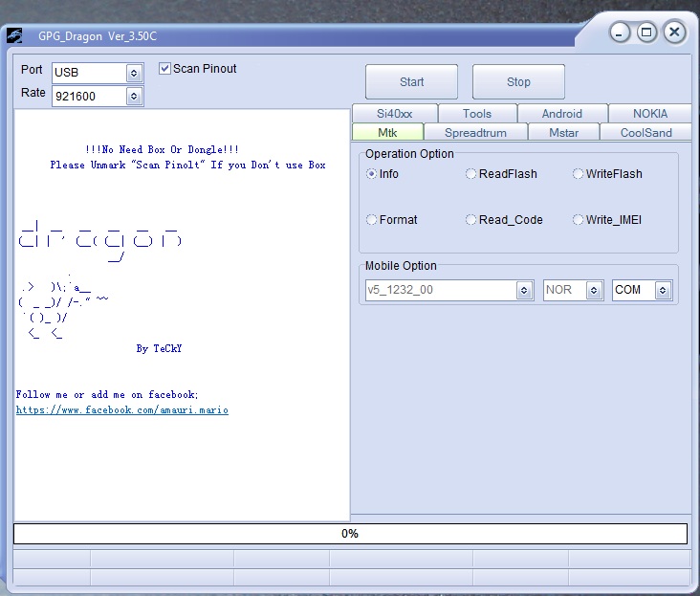Maximize the GPG_Dragon window
This screenshot has height=596, width=700.
(646, 33)
